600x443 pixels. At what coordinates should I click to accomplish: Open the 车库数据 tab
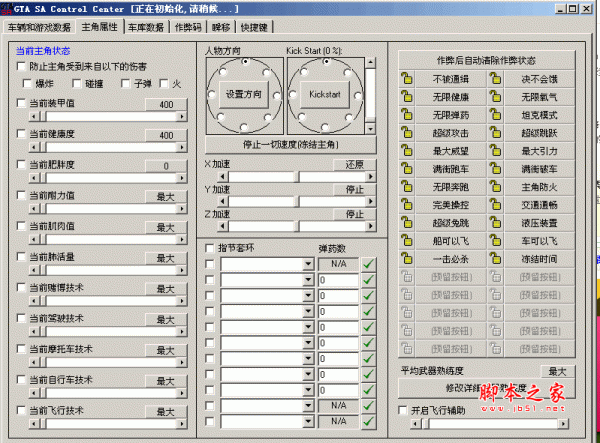tap(146, 27)
